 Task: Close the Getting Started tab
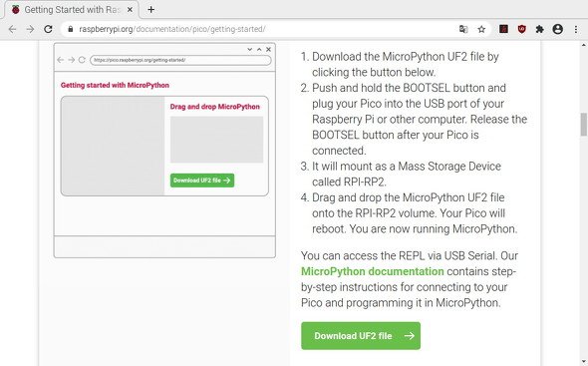130,9
